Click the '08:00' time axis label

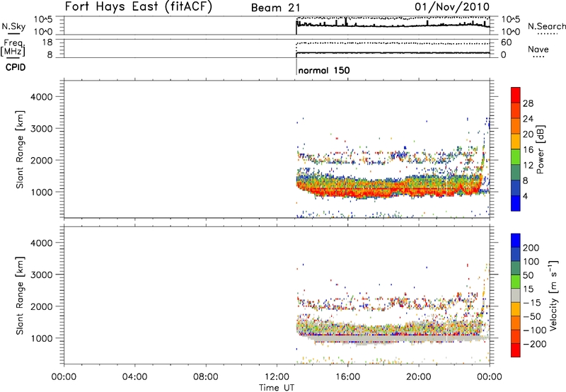pyautogui.click(x=206, y=377)
